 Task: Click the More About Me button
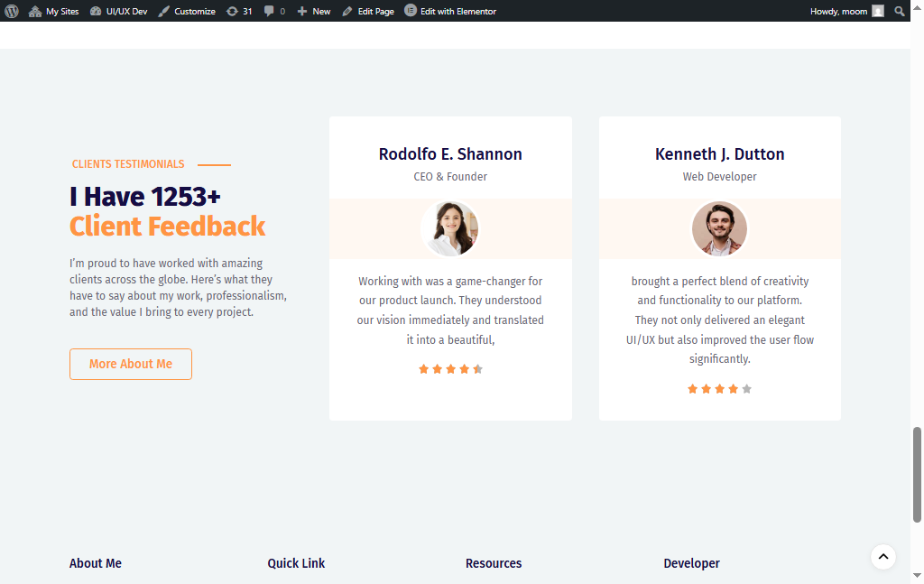[130, 364]
